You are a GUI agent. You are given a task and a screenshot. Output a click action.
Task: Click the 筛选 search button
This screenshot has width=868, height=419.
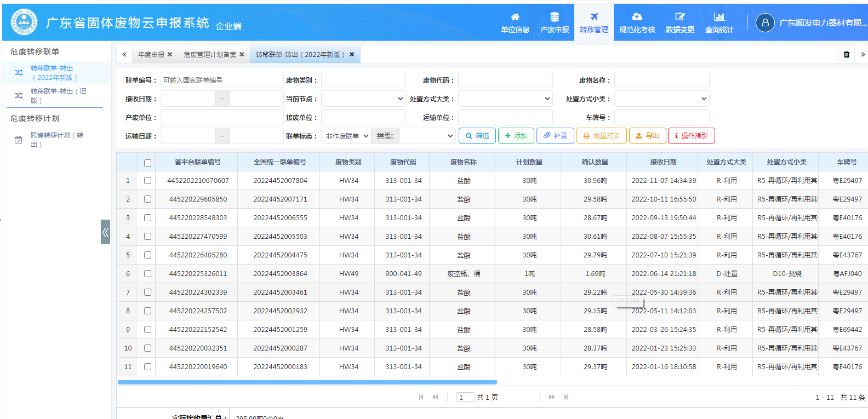pos(477,136)
